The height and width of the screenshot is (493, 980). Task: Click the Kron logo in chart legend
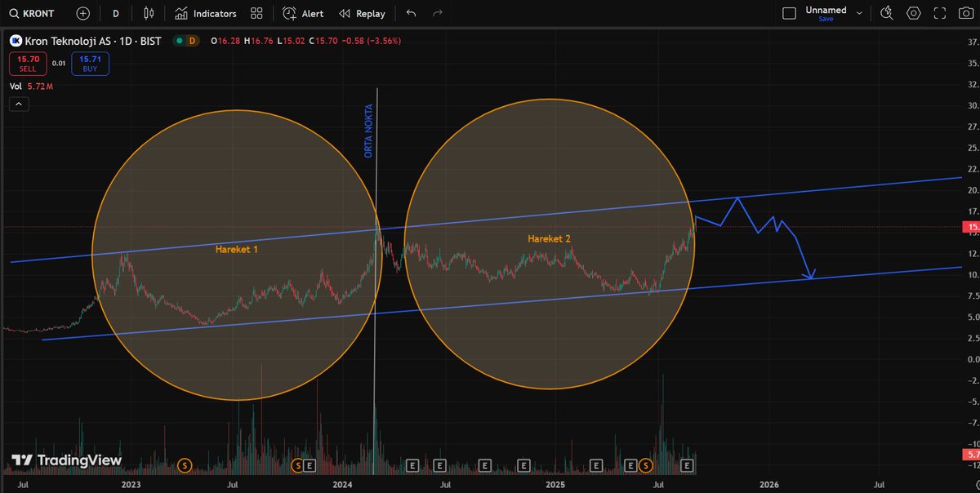[15, 40]
